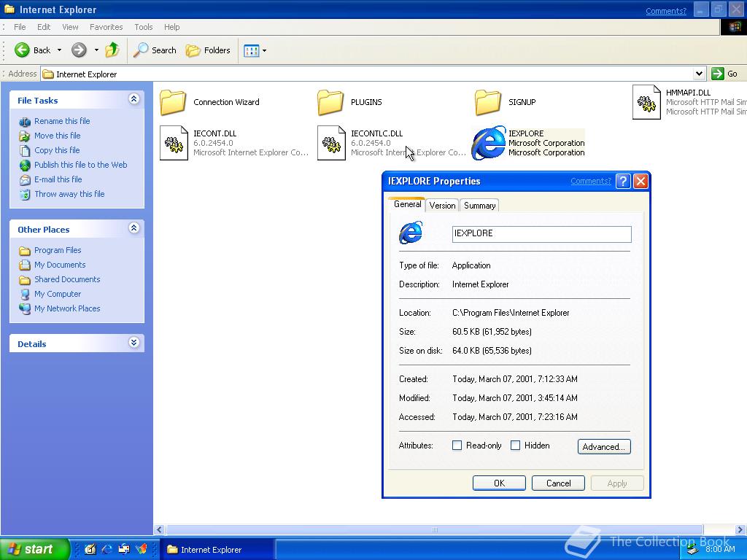Open Advanced attributes button
The height and width of the screenshot is (560, 747).
click(604, 447)
